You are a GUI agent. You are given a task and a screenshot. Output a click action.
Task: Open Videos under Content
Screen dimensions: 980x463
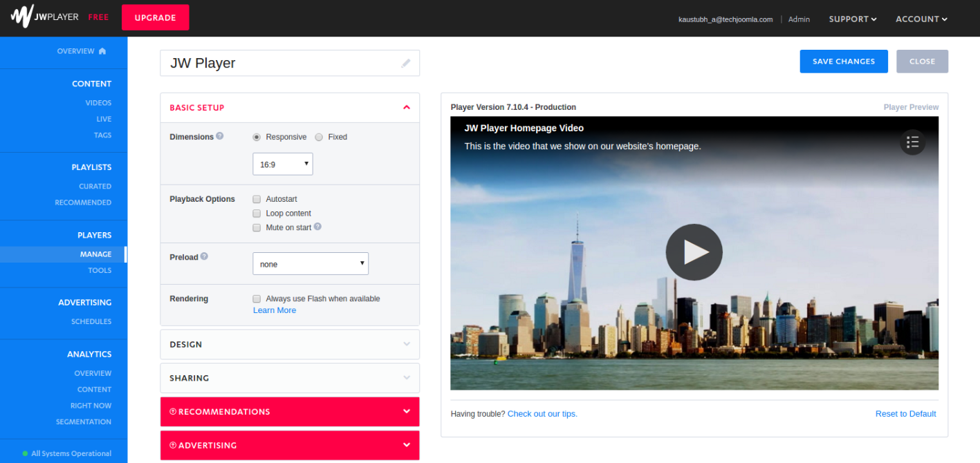pyautogui.click(x=98, y=103)
